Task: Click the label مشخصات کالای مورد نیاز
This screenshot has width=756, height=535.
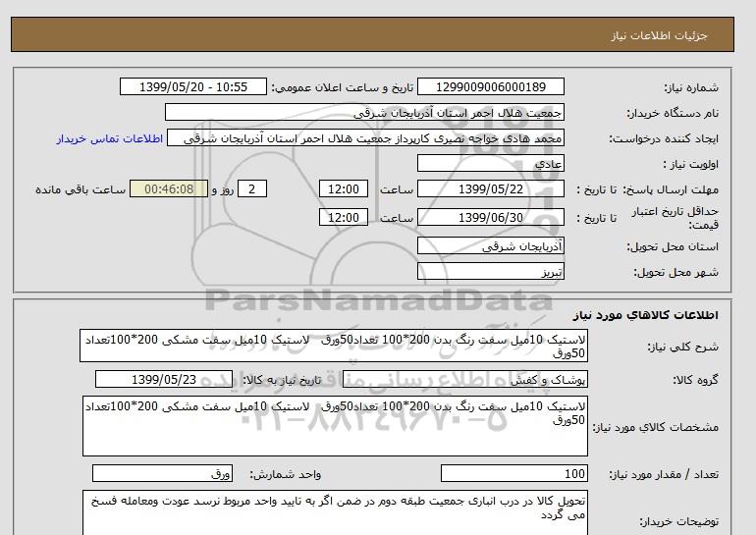Action: [655, 427]
